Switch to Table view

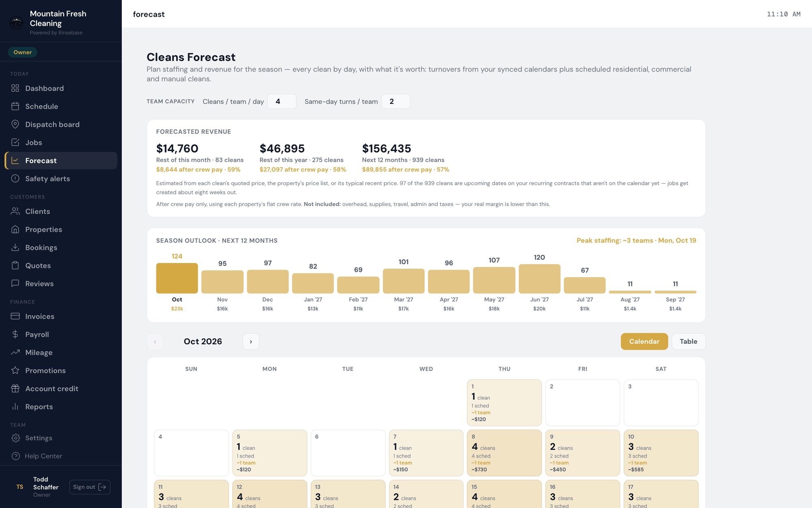click(689, 341)
